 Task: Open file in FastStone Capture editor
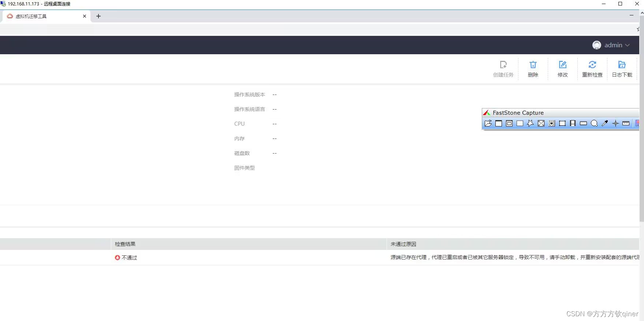488,123
